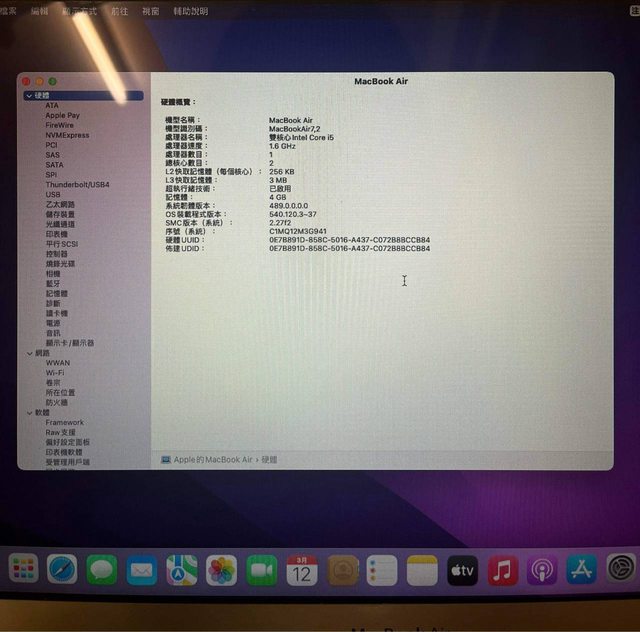Select NVMExpress in sidebar
This screenshot has height=632, width=640.
(67, 135)
